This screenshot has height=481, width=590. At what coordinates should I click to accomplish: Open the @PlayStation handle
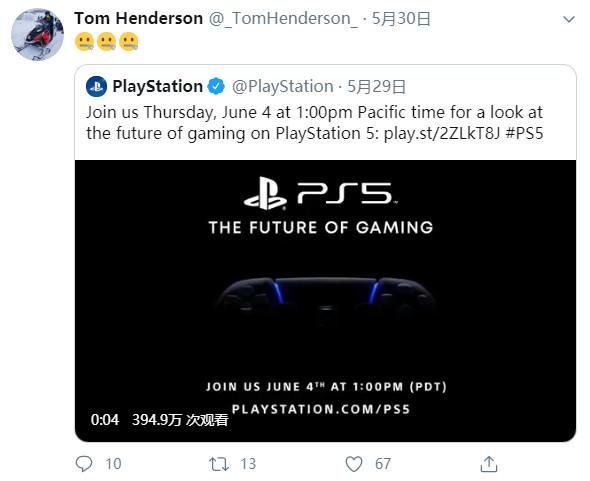283,87
